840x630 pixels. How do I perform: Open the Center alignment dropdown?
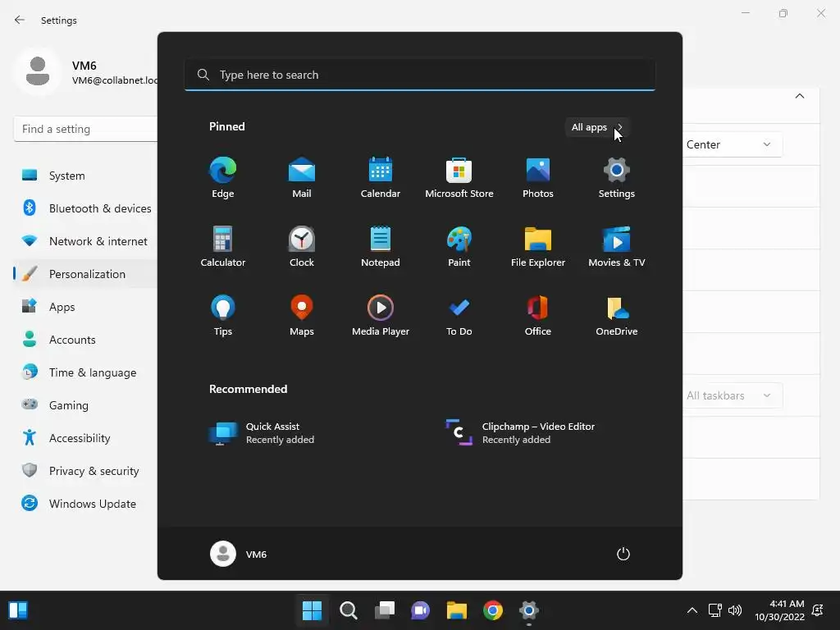click(x=732, y=144)
